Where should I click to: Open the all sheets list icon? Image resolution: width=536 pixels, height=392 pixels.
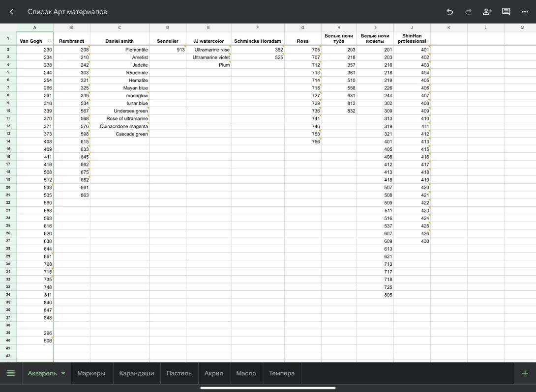11,373
